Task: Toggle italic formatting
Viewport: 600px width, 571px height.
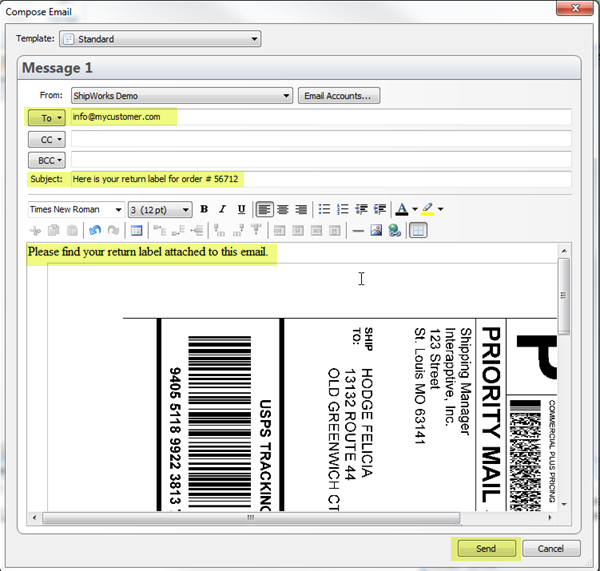Action: 222,209
